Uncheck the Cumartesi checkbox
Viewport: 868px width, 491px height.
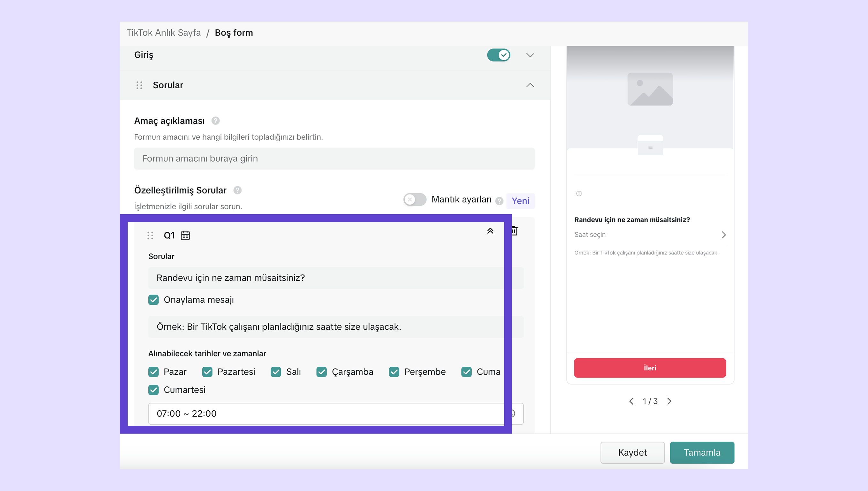click(153, 390)
